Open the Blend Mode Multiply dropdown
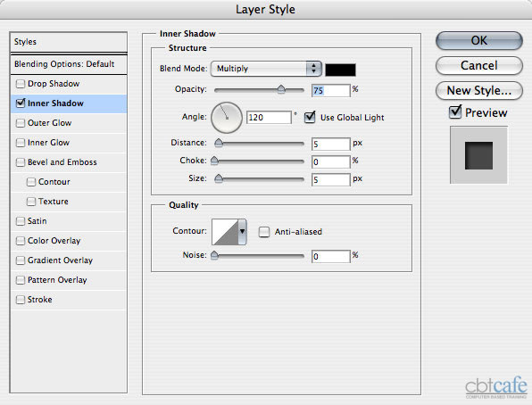The width and height of the screenshot is (532, 405). [x=266, y=69]
